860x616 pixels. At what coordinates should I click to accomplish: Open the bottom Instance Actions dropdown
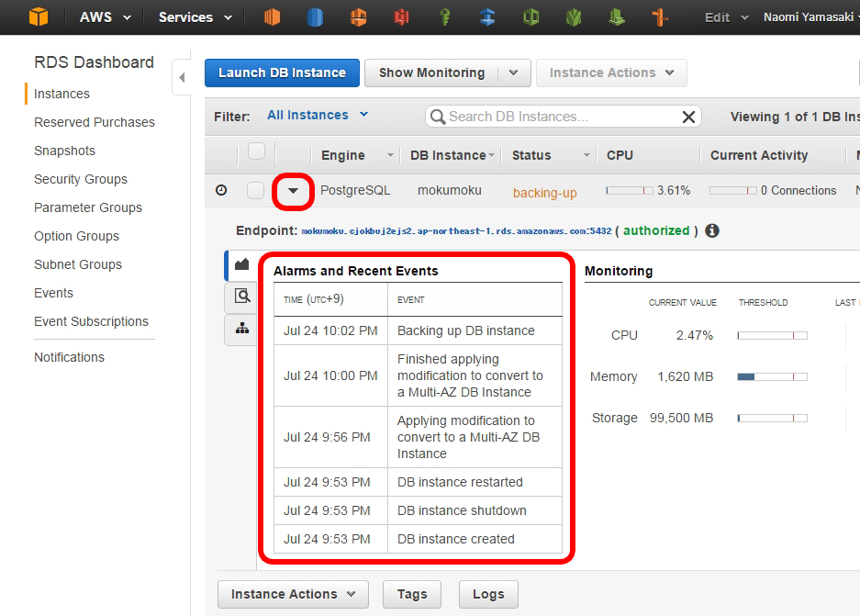(293, 595)
